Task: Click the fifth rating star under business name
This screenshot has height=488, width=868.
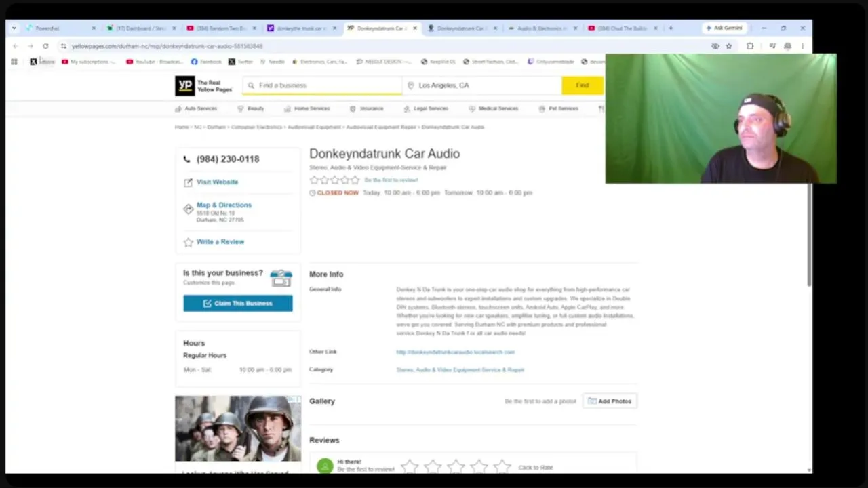Action: (355, 180)
